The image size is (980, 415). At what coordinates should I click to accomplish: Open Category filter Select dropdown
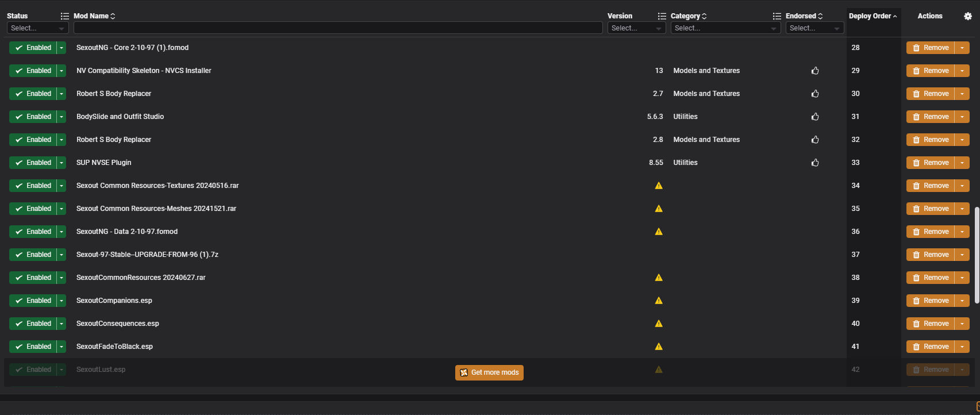[726, 28]
